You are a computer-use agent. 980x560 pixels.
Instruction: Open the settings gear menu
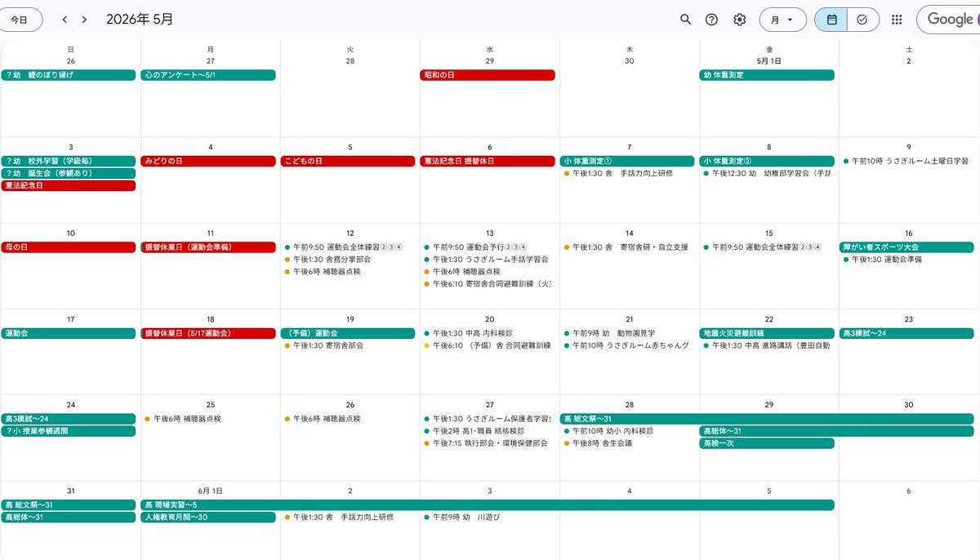point(739,20)
